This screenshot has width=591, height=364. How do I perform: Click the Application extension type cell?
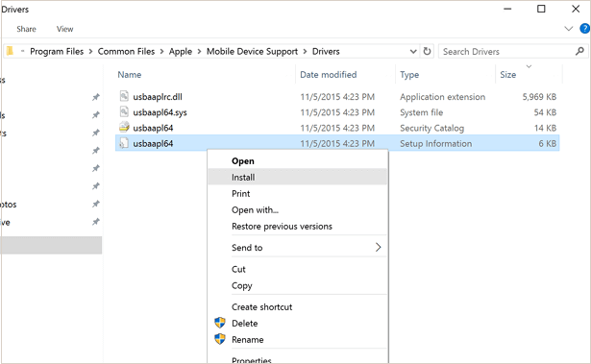[x=442, y=97]
